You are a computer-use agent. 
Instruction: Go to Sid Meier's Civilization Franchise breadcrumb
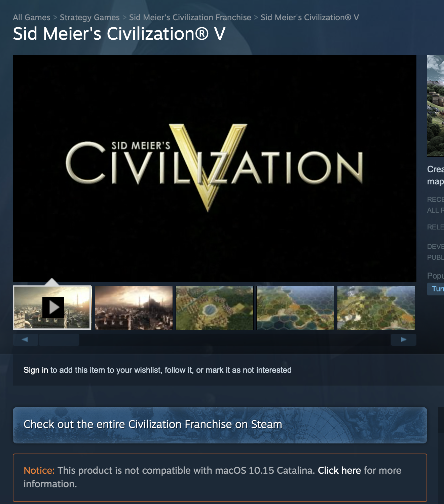190,17
